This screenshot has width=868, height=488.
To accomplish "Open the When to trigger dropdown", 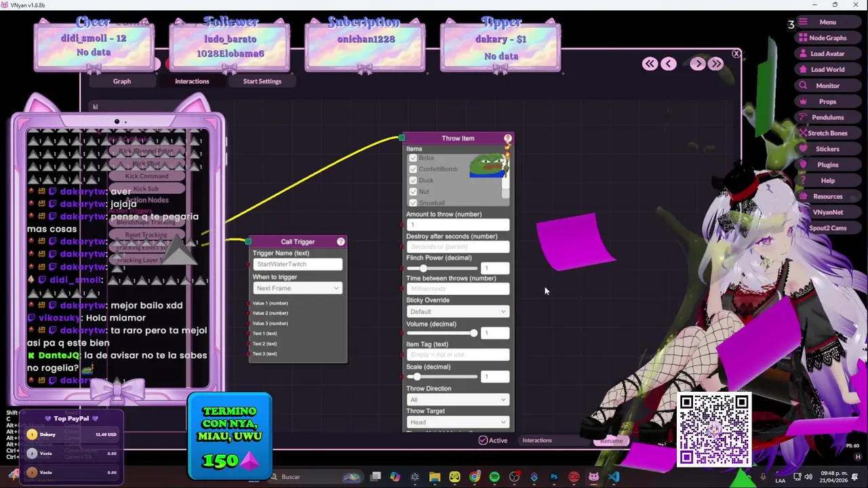I will pos(297,288).
